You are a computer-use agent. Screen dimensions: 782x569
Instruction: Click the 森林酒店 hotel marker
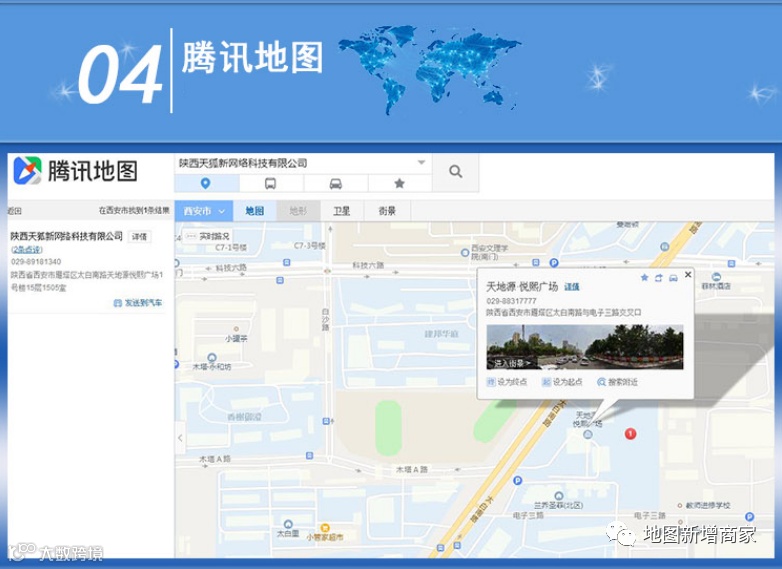716,277
